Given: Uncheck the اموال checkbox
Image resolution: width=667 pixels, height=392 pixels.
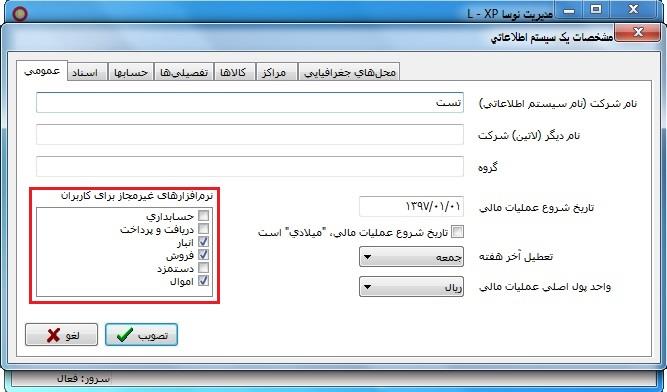Looking at the screenshot, I should 204,281.
